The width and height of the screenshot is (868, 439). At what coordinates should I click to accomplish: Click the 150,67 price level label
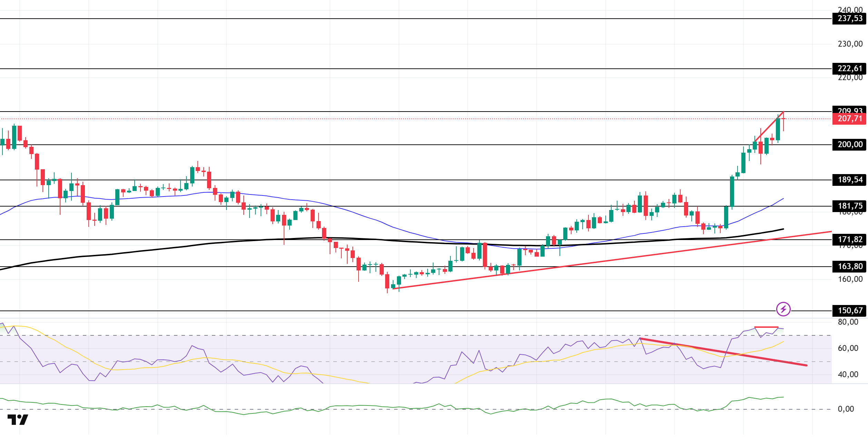pos(849,311)
